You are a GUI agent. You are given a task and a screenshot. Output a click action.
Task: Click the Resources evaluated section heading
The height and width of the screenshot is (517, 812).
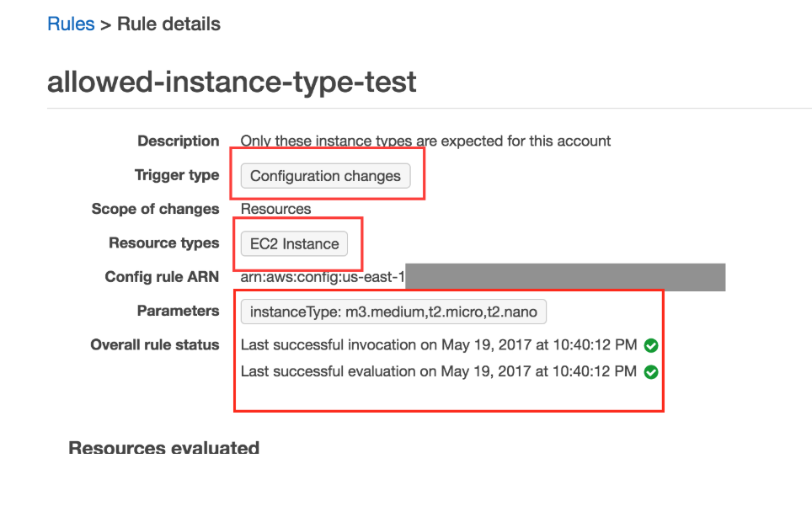163,448
